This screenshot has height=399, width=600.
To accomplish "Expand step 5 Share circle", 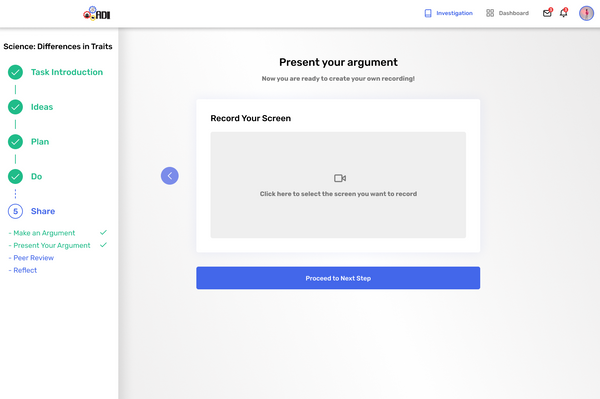I will point(15,211).
